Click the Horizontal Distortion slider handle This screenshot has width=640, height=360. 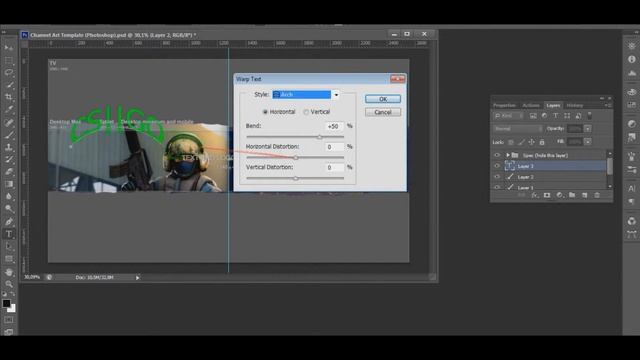tap(296, 158)
